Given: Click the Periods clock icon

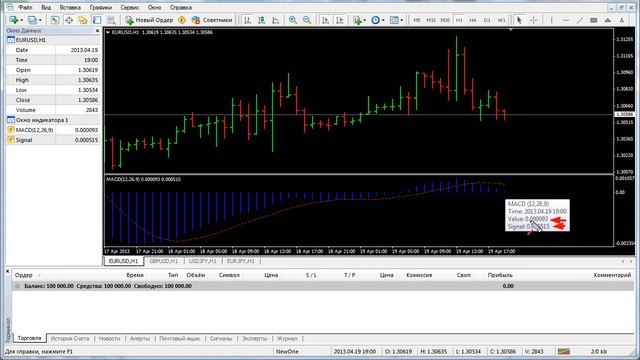Looking at the screenshot, I should click(x=376, y=20).
